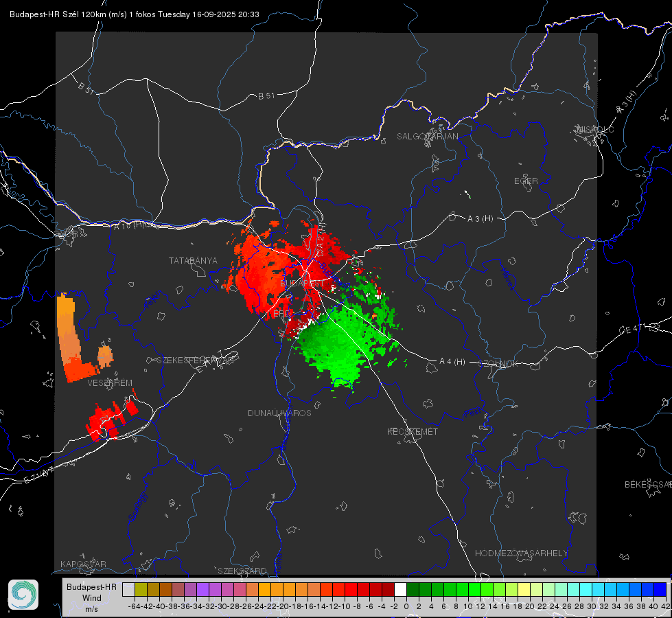Click the A 4 (H) road label
672x618 pixels.
pos(452,362)
